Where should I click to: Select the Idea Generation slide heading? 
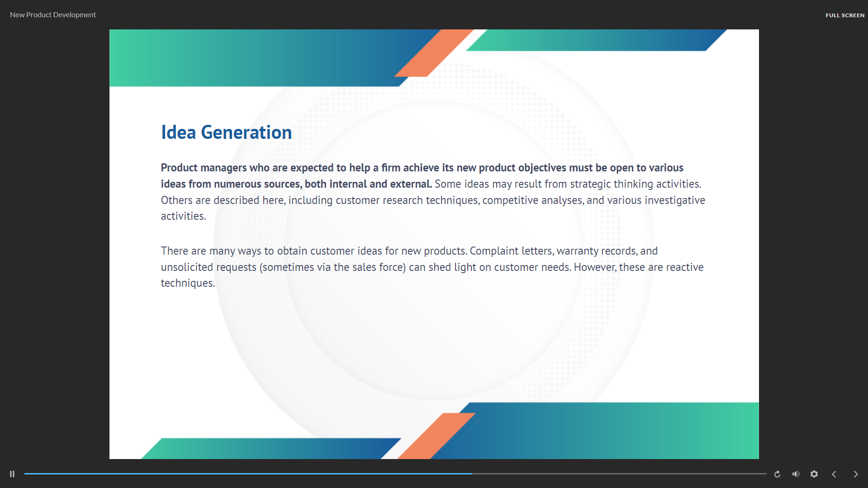tap(226, 132)
